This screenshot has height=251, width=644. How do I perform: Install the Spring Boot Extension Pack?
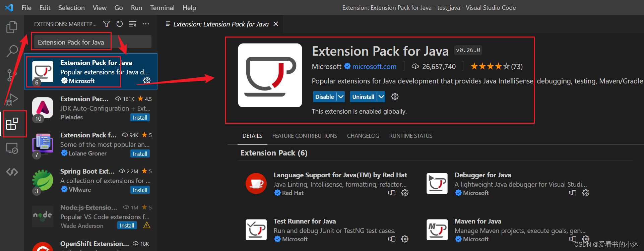point(140,190)
